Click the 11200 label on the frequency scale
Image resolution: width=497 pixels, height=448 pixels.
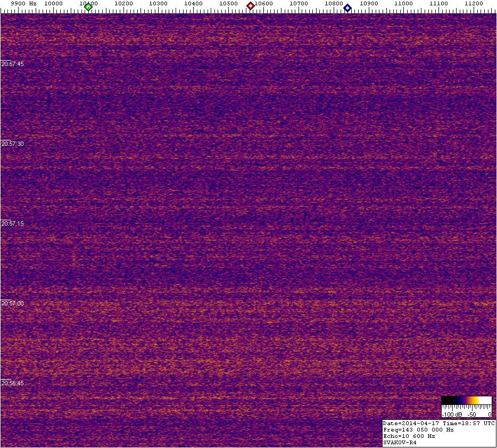pos(474,3)
